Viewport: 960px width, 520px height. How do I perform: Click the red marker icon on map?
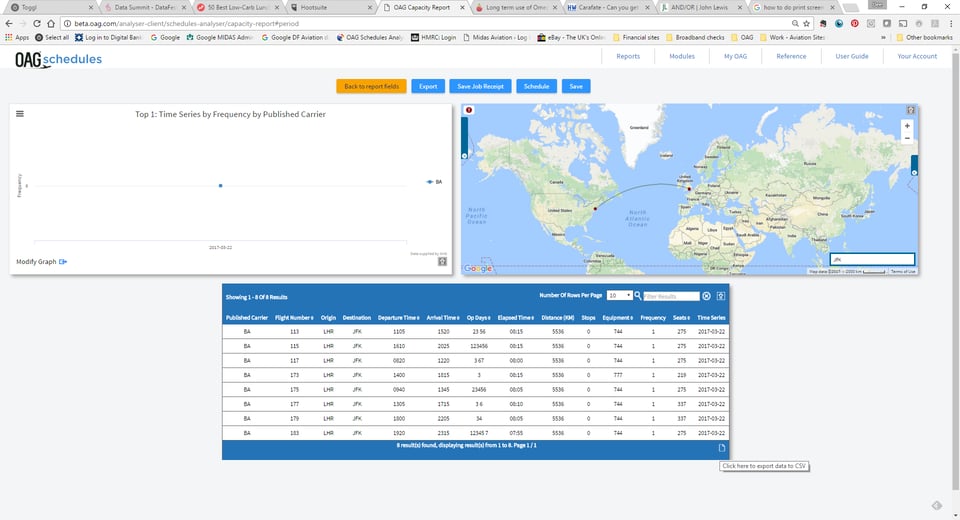[x=469, y=110]
